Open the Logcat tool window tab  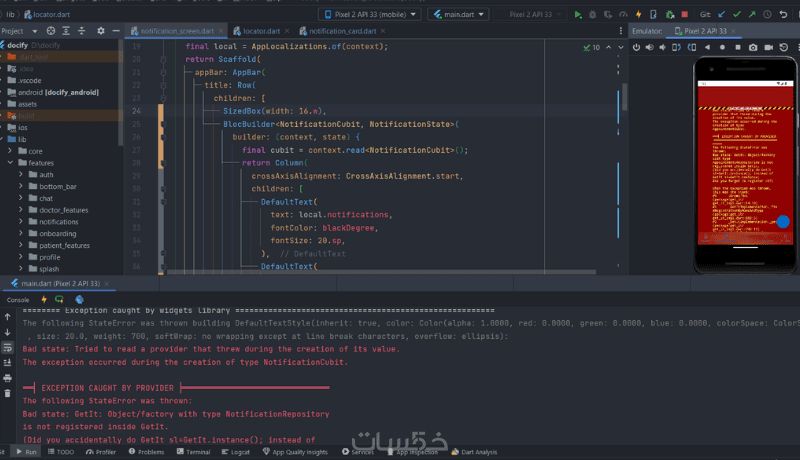click(236, 452)
